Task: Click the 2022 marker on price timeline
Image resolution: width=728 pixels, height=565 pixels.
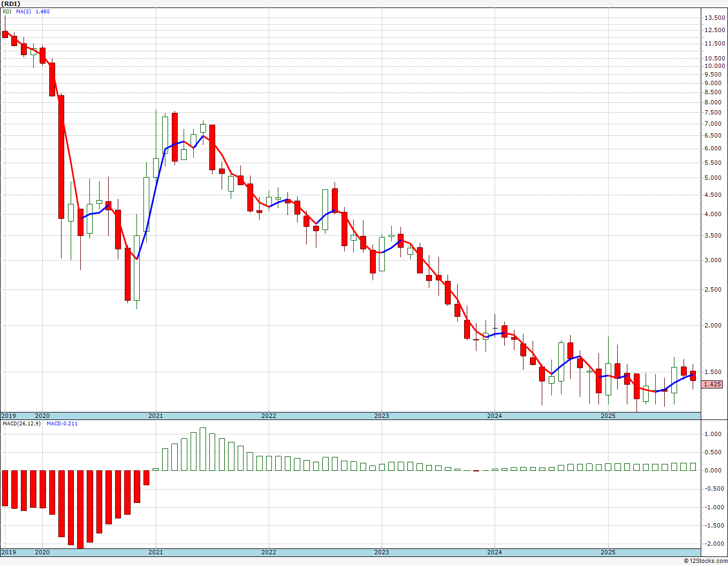Action: 268,416
